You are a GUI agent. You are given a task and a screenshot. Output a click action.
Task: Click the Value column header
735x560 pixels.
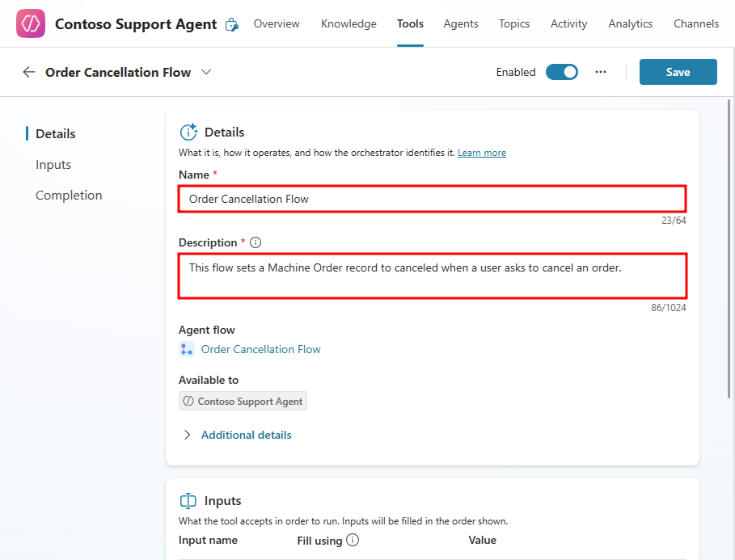click(483, 540)
